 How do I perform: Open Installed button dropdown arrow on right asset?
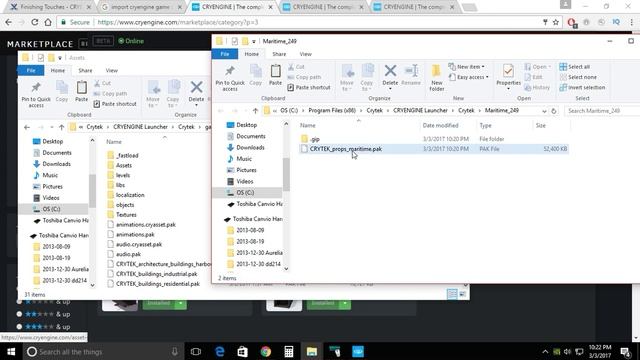tap(345, 303)
